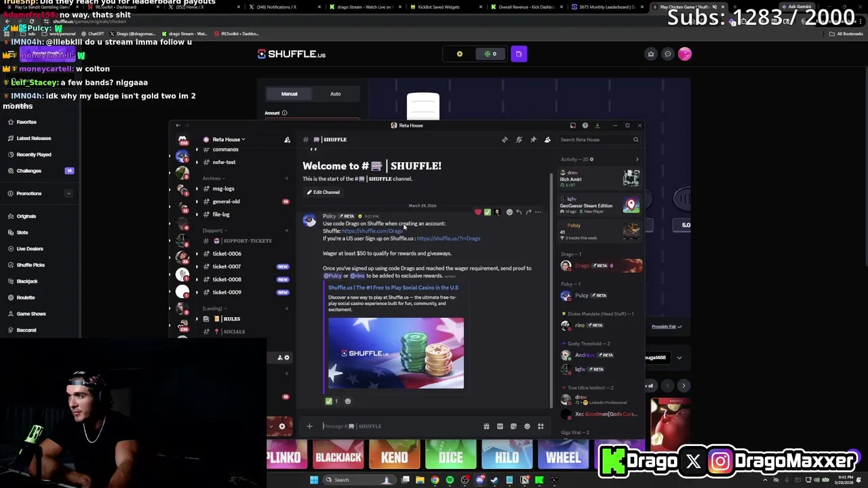The height and width of the screenshot is (488, 868).
Task: Click the Discord member list icon
Action: pyautogui.click(x=547, y=140)
